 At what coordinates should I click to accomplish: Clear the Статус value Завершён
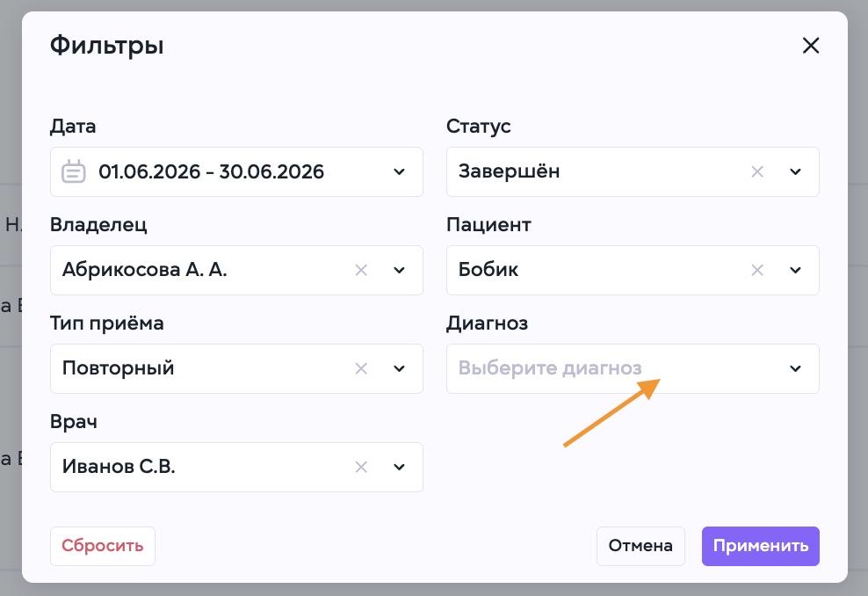coord(757,171)
